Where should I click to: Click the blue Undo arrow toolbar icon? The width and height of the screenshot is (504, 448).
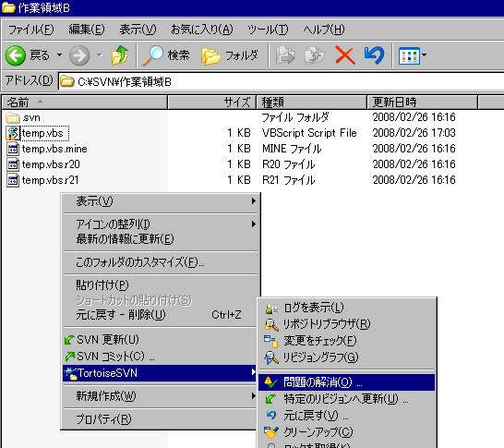coord(374,55)
